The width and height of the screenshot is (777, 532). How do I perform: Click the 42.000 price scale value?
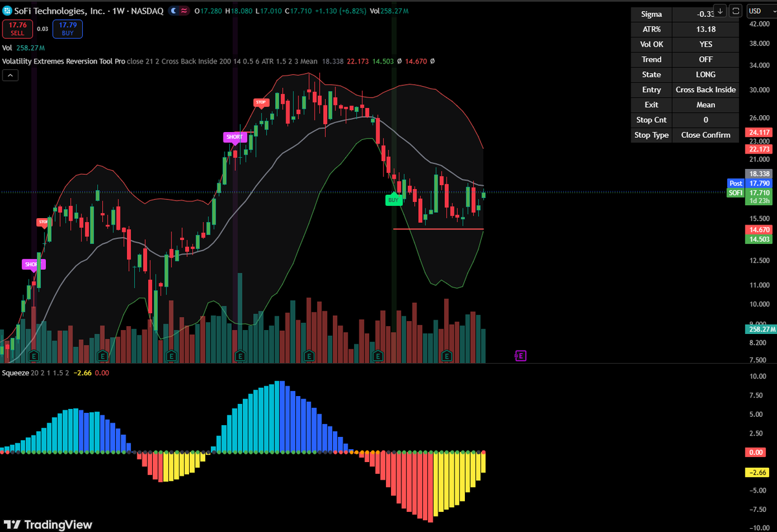click(759, 24)
